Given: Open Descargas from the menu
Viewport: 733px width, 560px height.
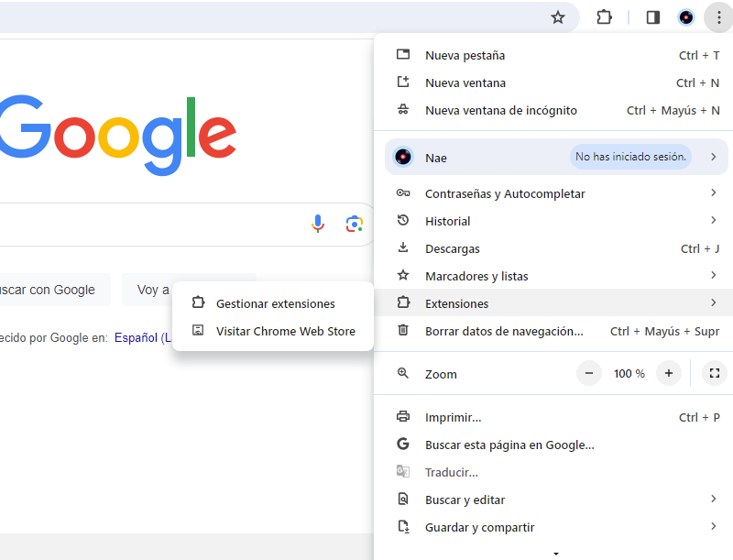Looking at the screenshot, I should point(456,248).
